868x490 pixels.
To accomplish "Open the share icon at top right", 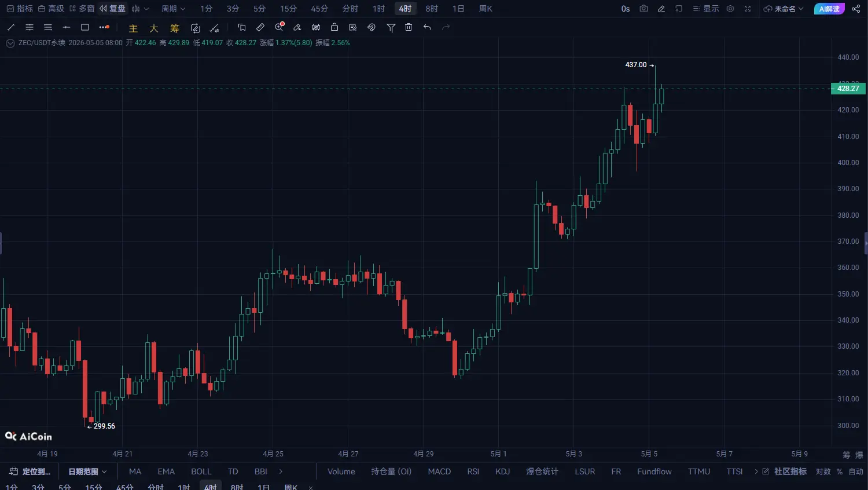I will 856,9.
